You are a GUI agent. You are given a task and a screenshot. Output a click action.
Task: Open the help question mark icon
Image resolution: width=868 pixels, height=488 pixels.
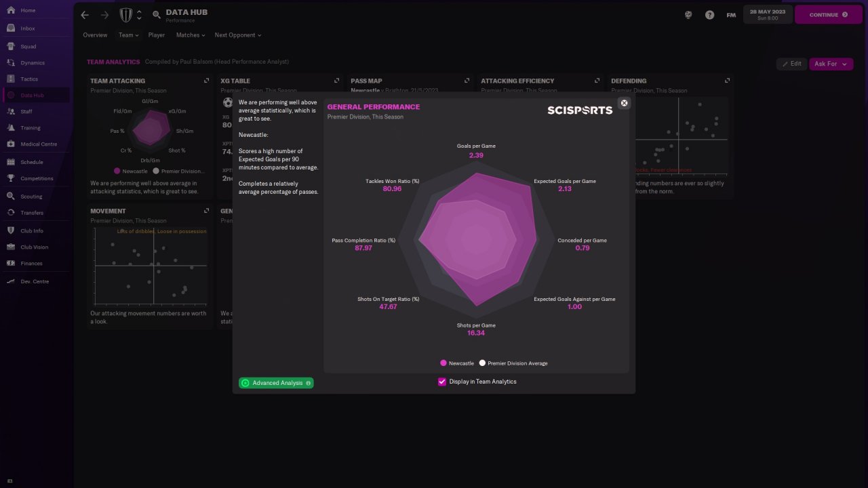click(x=709, y=15)
